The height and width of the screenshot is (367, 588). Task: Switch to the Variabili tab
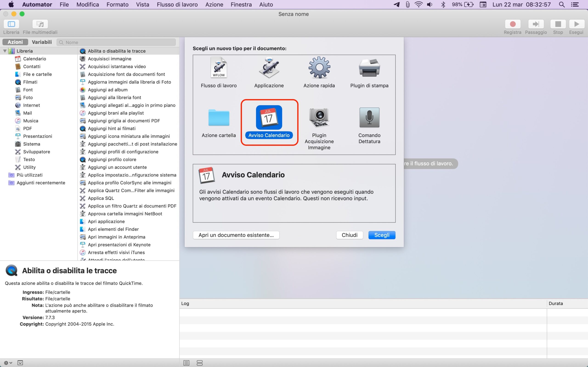(x=42, y=42)
